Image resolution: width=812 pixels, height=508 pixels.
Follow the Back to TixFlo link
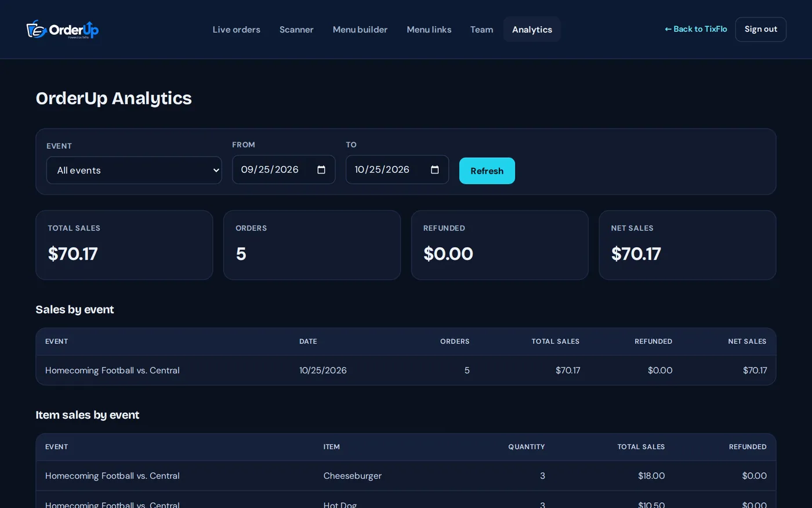coord(696,29)
